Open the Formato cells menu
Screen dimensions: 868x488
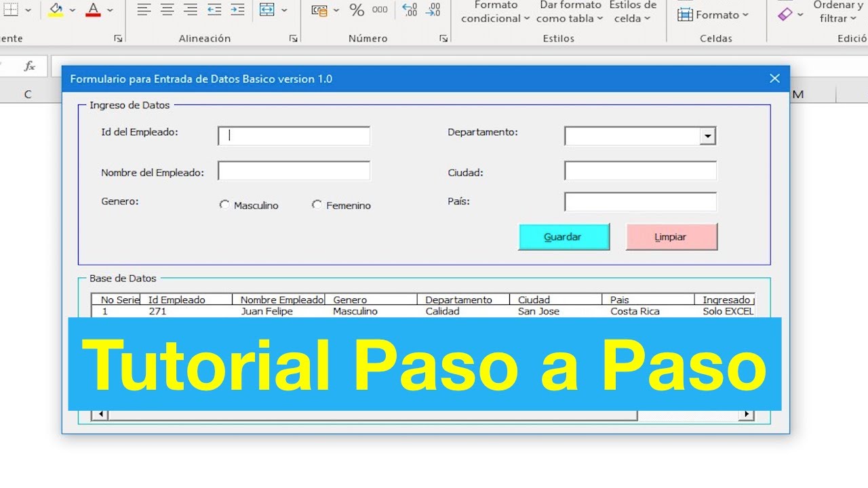(713, 14)
